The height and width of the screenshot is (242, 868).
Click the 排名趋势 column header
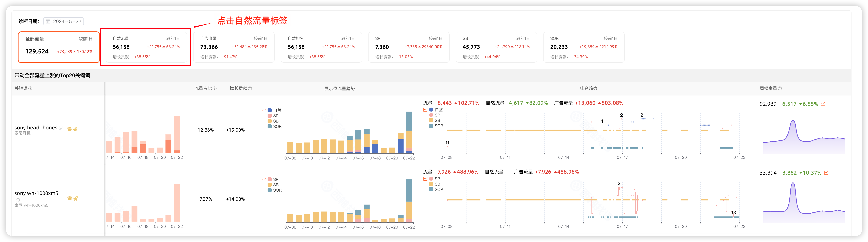click(x=588, y=89)
